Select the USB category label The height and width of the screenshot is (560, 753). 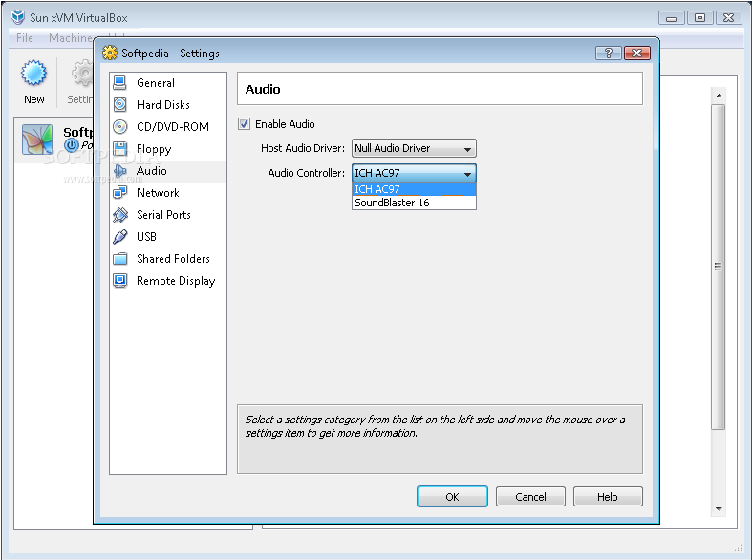tap(146, 237)
